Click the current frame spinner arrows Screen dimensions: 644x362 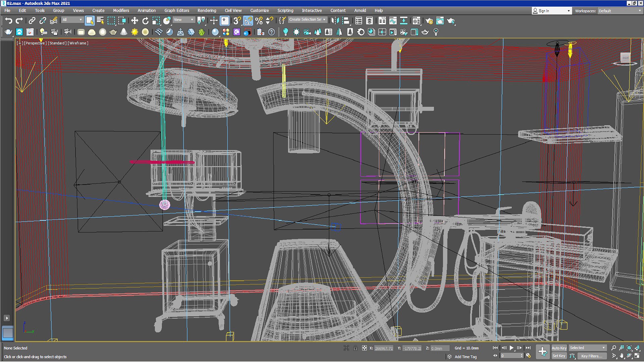[522, 356]
